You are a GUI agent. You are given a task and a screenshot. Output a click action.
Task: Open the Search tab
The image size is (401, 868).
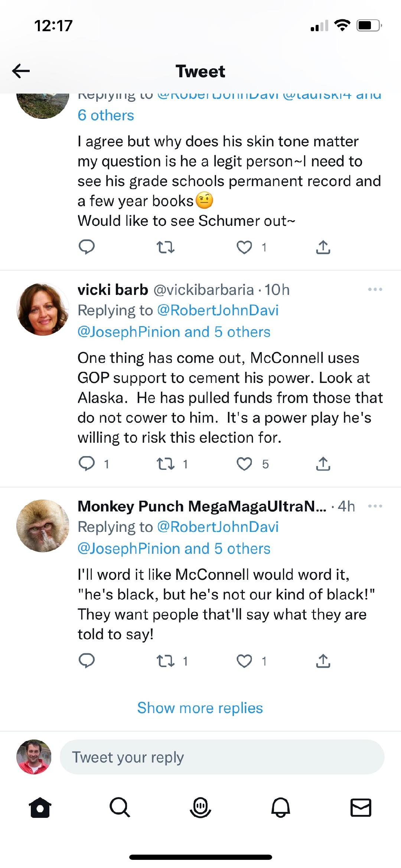tap(120, 807)
